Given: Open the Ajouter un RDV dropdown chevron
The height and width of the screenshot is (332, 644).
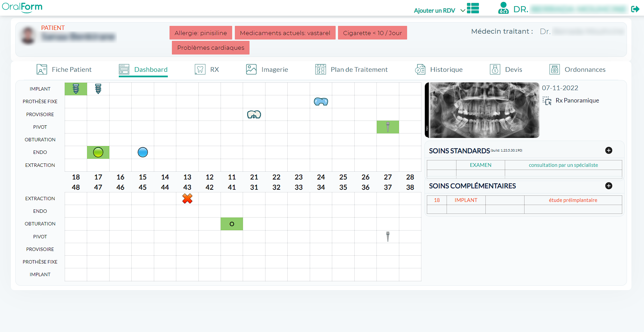Looking at the screenshot, I should 463,11.
